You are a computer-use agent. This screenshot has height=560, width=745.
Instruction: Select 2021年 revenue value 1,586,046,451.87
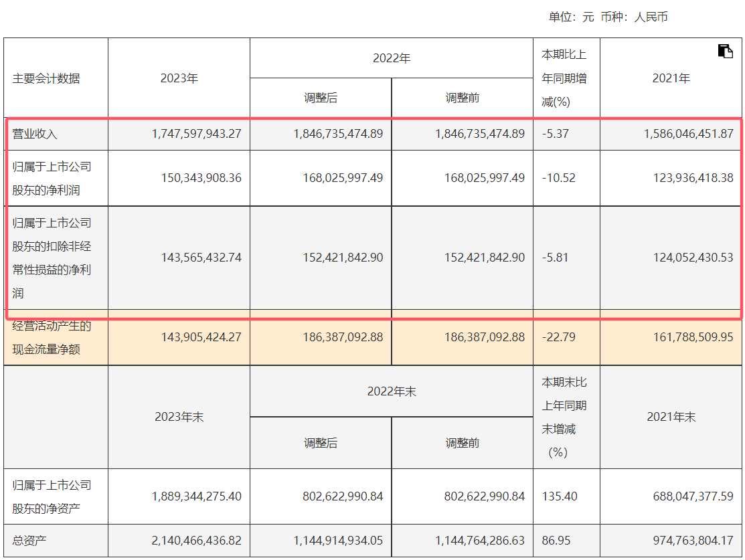(x=689, y=134)
